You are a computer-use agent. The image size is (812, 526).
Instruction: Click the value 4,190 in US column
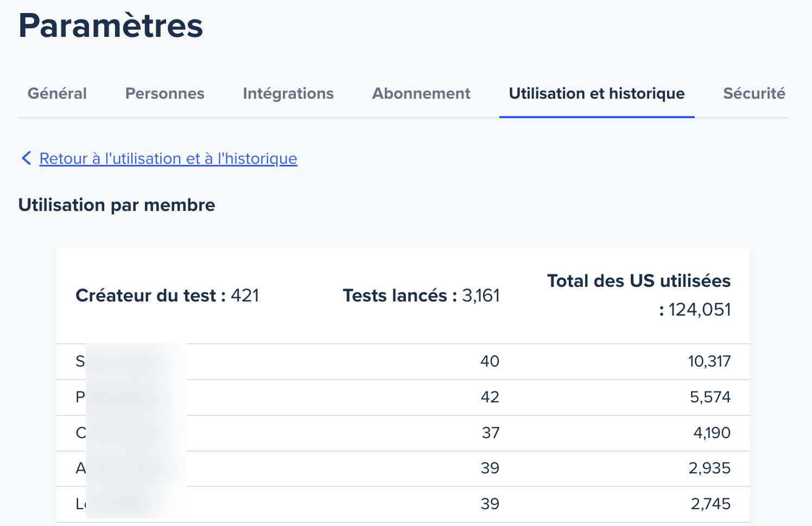712,433
